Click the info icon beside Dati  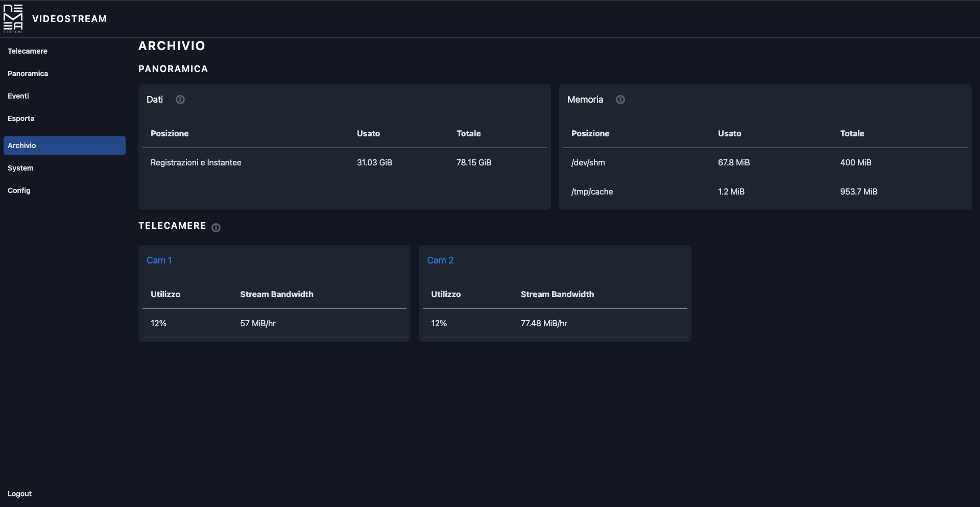coord(180,100)
